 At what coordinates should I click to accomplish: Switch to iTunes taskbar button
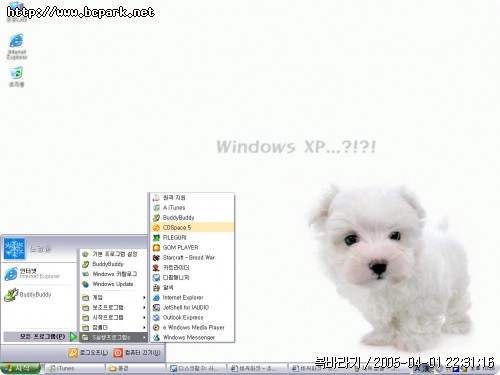click(x=74, y=368)
